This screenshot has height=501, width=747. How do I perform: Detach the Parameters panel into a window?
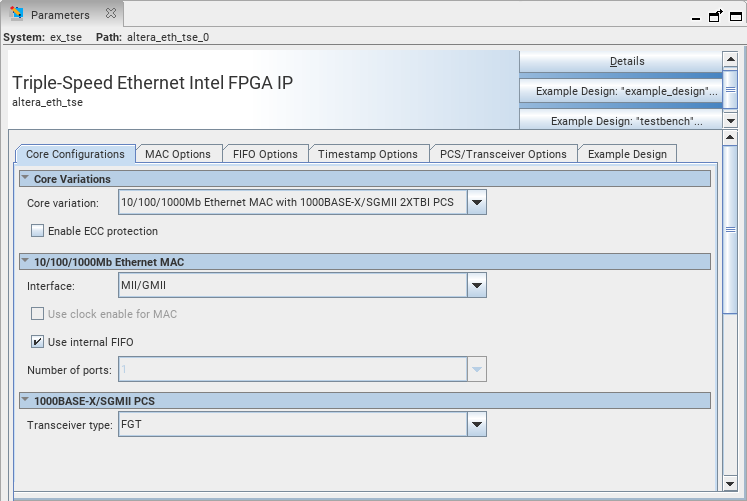pyautogui.click(x=715, y=16)
